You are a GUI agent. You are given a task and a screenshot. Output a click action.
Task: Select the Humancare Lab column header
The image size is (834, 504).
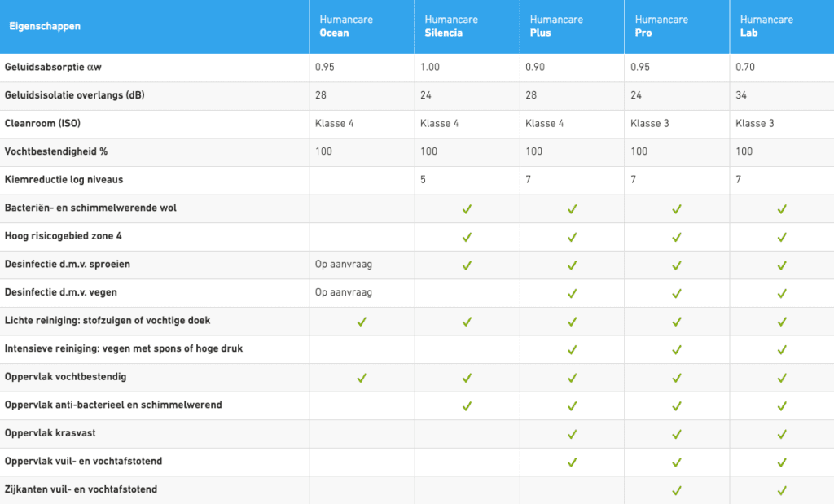click(x=766, y=26)
